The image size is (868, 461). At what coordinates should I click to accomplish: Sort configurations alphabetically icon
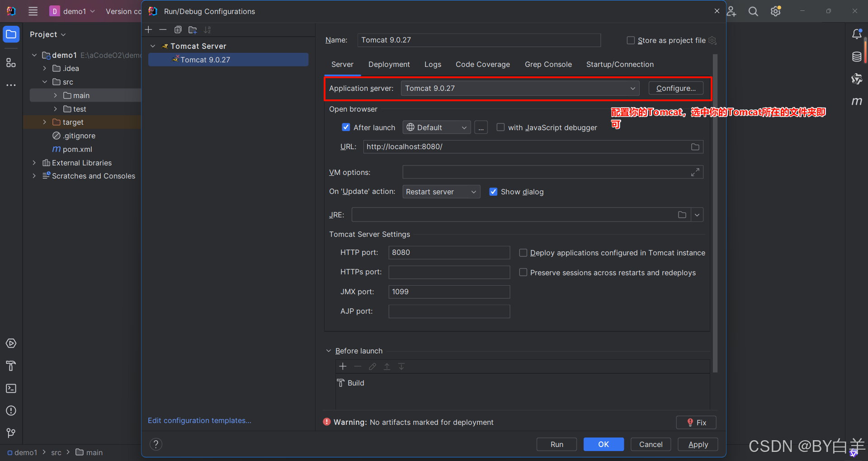click(x=207, y=30)
